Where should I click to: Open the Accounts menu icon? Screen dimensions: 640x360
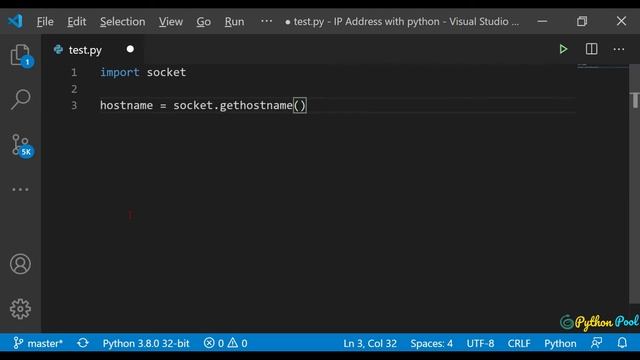pyautogui.click(x=20, y=264)
